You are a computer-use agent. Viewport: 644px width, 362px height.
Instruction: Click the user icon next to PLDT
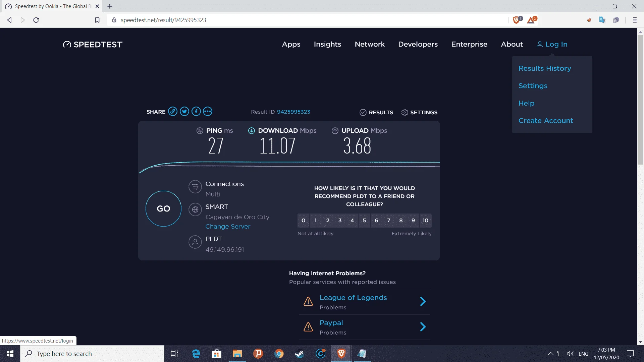click(195, 242)
